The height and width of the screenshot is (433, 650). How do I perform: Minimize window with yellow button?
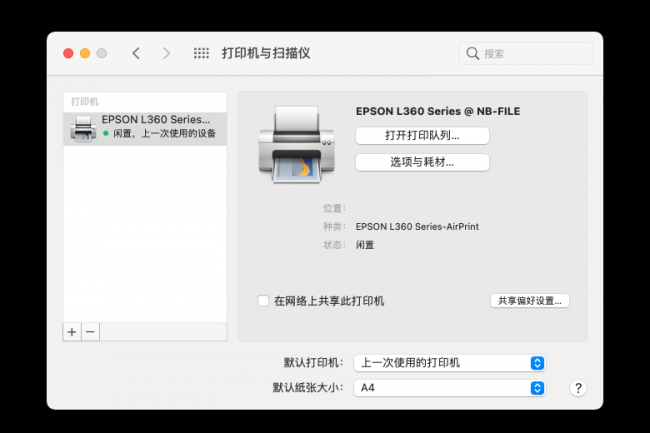click(85, 53)
